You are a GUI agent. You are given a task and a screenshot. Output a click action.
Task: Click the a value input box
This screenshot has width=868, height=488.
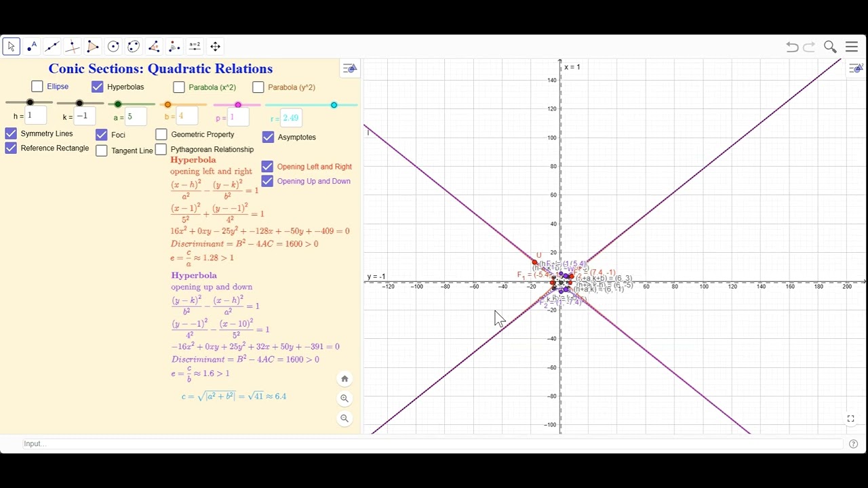[136, 117]
